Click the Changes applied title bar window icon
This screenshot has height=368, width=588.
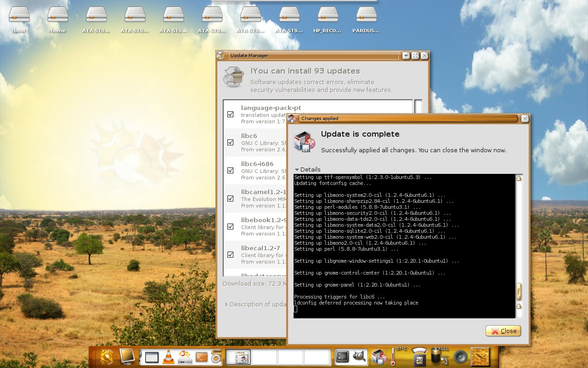click(x=292, y=119)
